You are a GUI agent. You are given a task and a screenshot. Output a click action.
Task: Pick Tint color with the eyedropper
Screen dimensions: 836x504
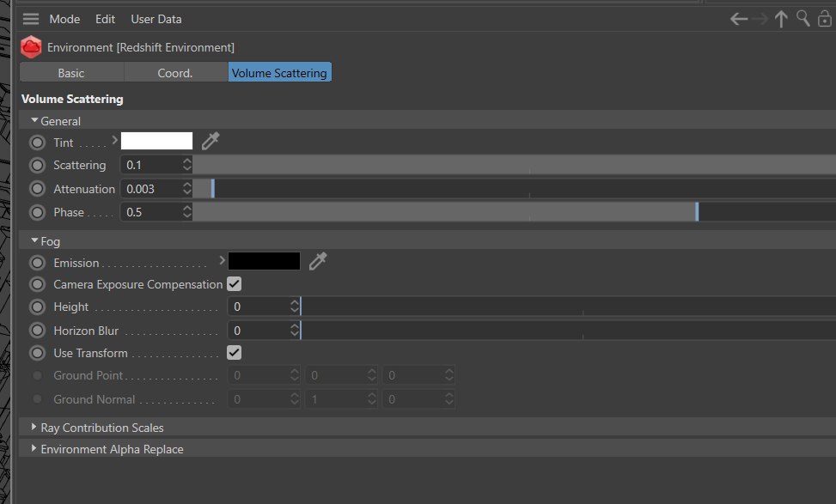tap(211, 141)
